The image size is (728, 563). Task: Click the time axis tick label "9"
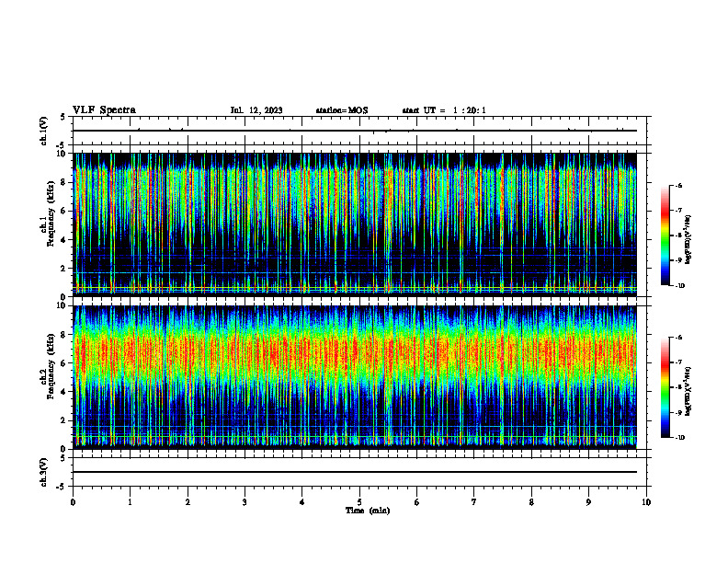(x=588, y=502)
